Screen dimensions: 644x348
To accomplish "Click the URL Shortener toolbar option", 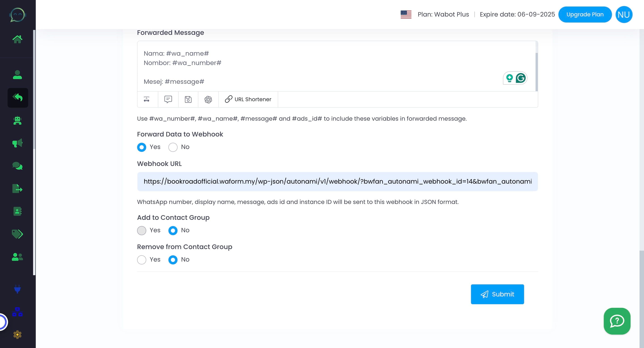I will tap(248, 99).
